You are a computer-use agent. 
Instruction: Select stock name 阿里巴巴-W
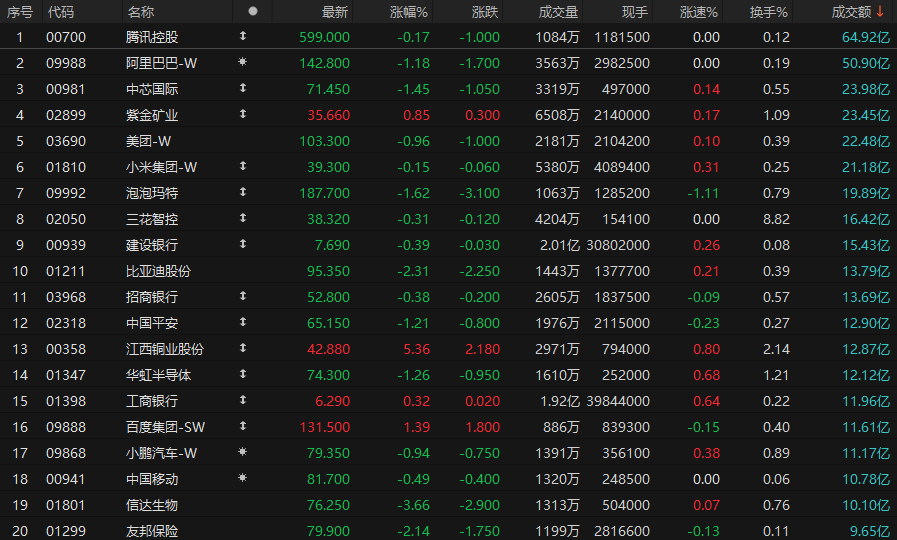[161, 63]
